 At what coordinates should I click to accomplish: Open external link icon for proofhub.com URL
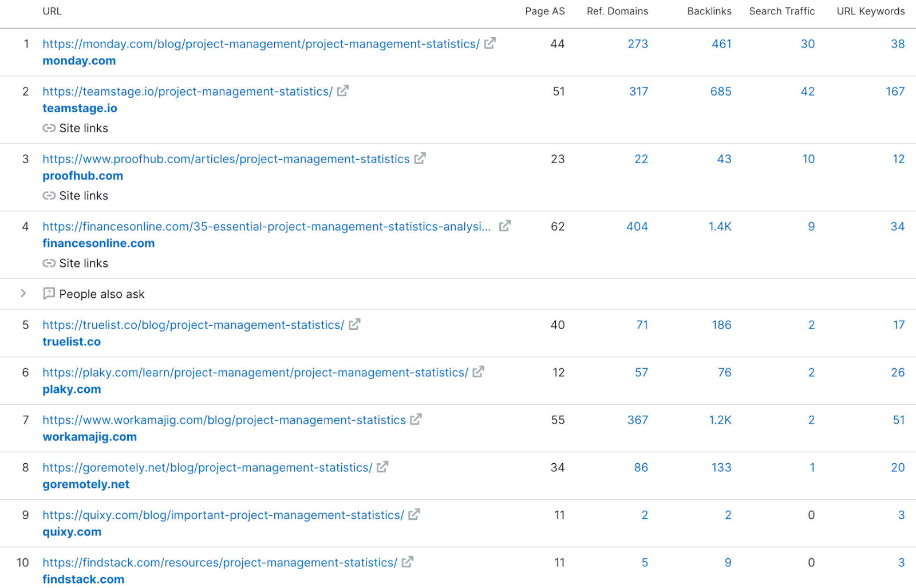tap(420, 159)
